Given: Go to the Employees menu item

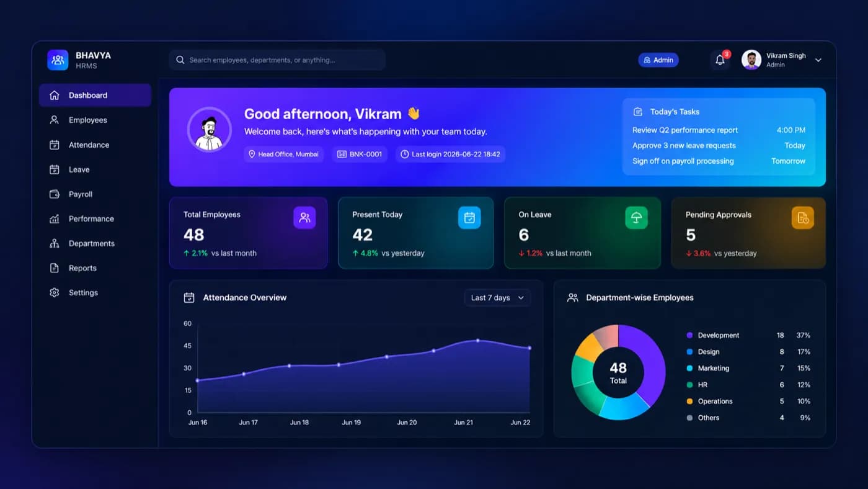Looking at the screenshot, I should [x=95, y=120].
